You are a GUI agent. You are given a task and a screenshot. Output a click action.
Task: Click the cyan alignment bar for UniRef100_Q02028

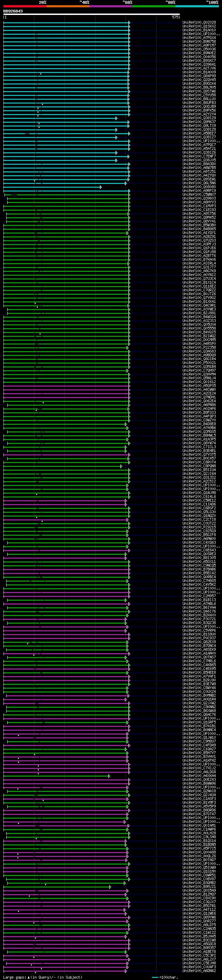(x=67, y=23)
